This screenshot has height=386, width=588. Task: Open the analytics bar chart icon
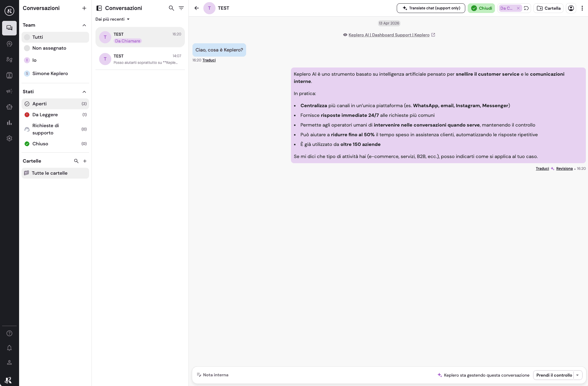tap(9, 123)
